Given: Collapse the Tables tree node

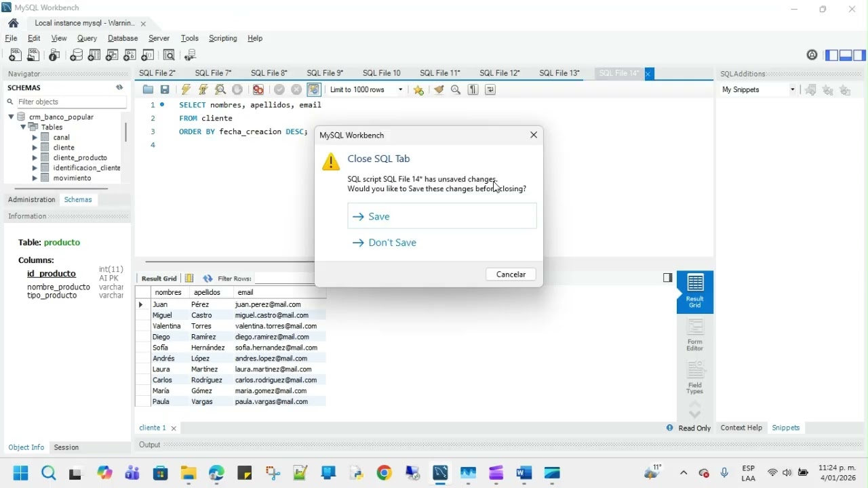Looking at the screenshot, I should click(x=23, y=127).
